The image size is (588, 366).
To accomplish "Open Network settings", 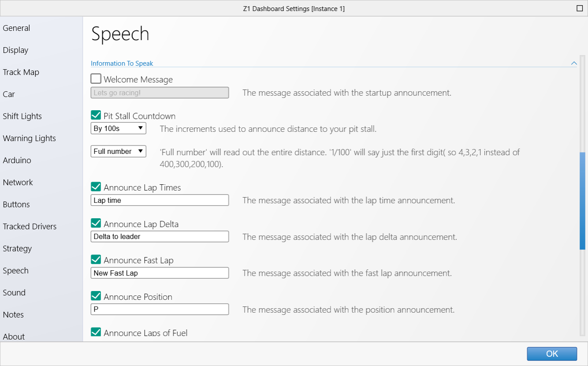I will point(18,183).
